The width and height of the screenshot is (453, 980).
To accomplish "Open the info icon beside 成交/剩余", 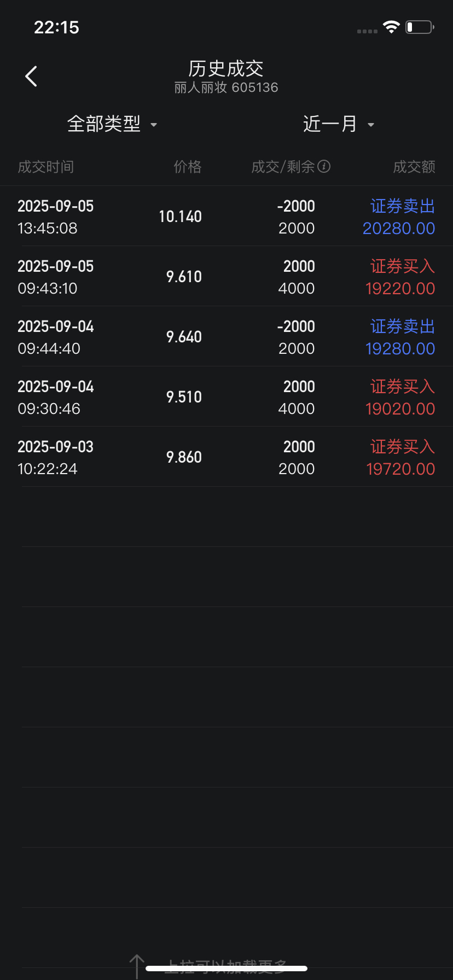I will (x=324, y=166).
